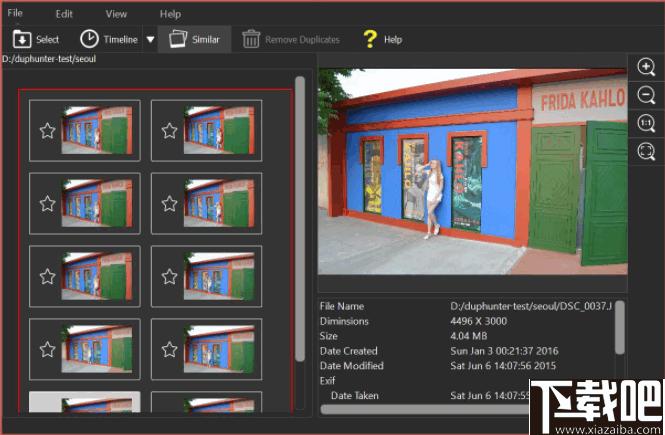Toggle star on top-right thumbnail

coord(169,131)
